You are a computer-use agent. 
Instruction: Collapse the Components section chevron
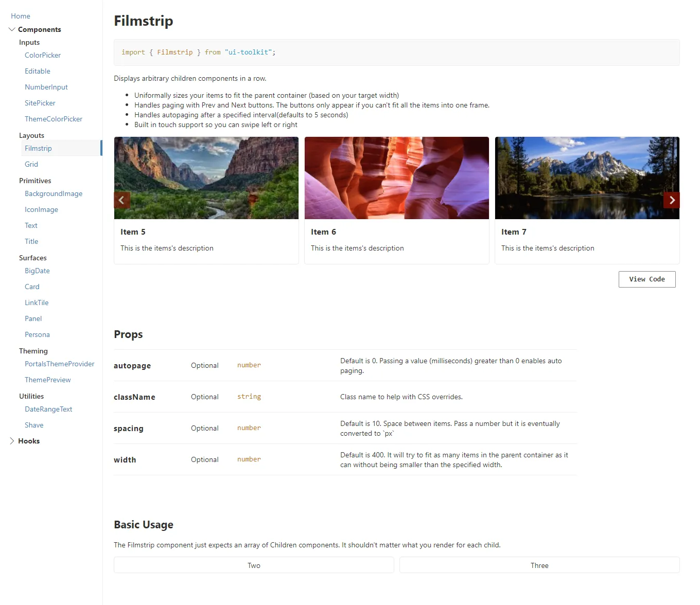pyautogui.click(x=12, y=29)
